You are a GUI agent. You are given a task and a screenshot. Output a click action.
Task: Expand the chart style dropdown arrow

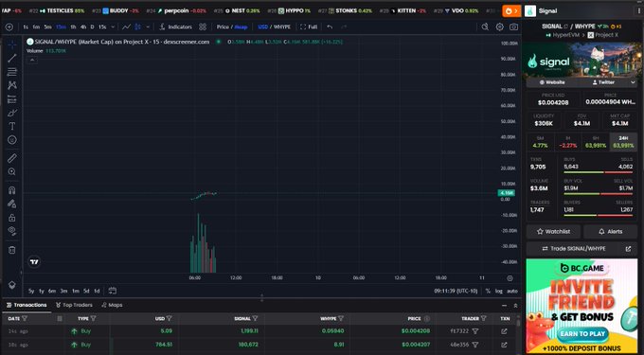148,27
